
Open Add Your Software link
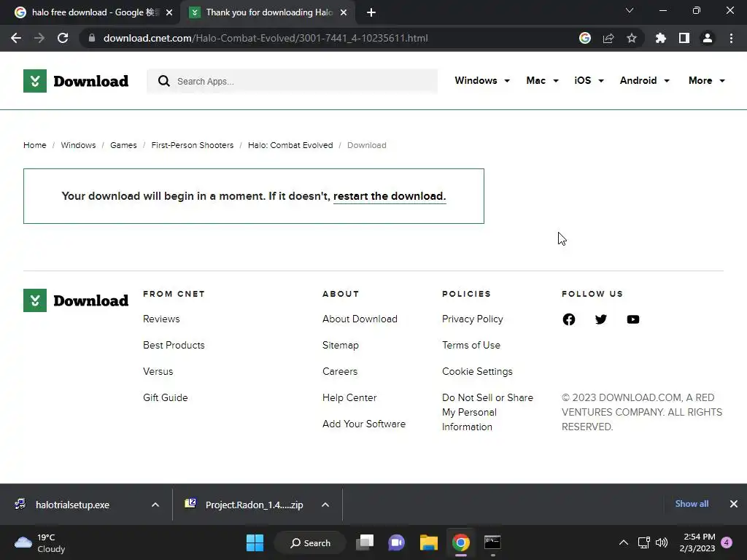point(364,424)
